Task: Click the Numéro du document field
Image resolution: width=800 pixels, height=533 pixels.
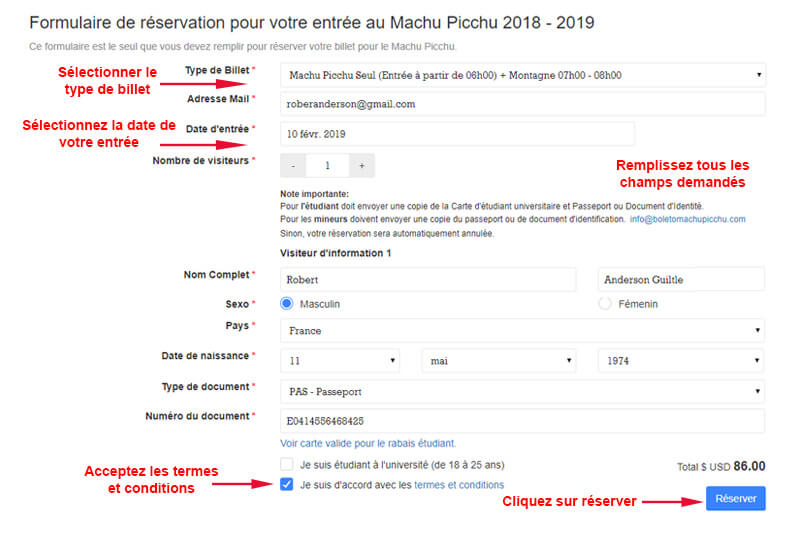Action: click(x=522, y=421)
